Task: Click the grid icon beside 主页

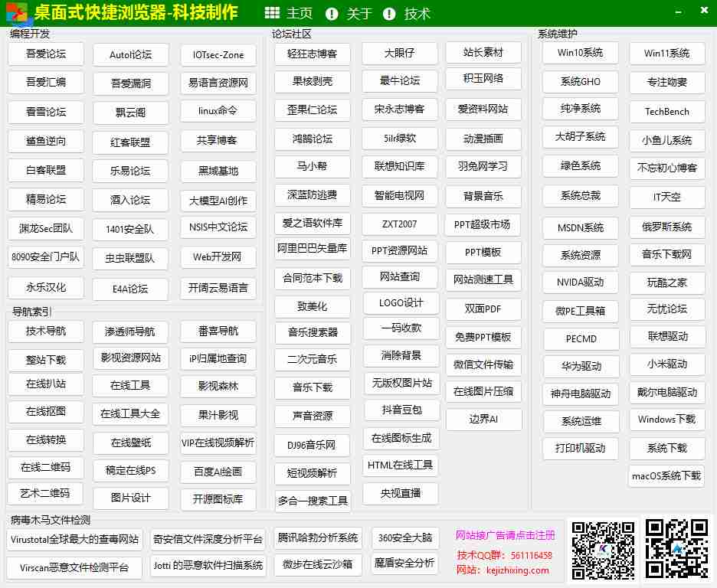Action: coord(272,13)
